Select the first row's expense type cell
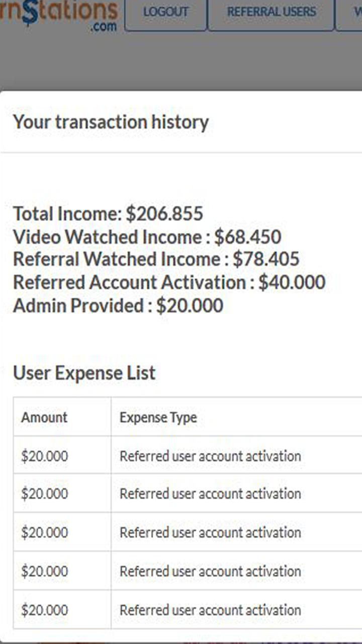 coord(236,455)
